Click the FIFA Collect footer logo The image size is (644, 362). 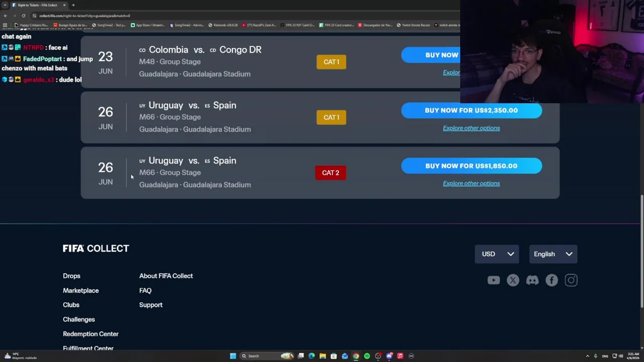96,248
